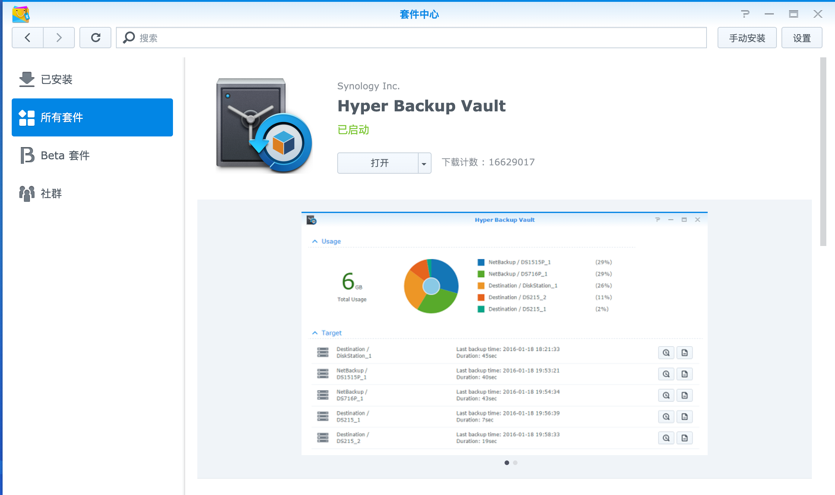The width and height of the screenshot is (835, 495).
Task: Click the Package Center logo icon
Action: [x=20, y=14]
